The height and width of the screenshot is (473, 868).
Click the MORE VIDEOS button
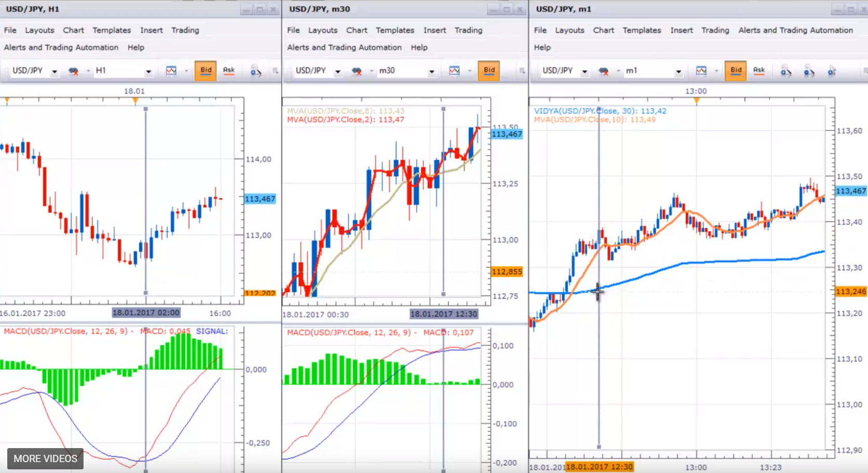[45, 458]
